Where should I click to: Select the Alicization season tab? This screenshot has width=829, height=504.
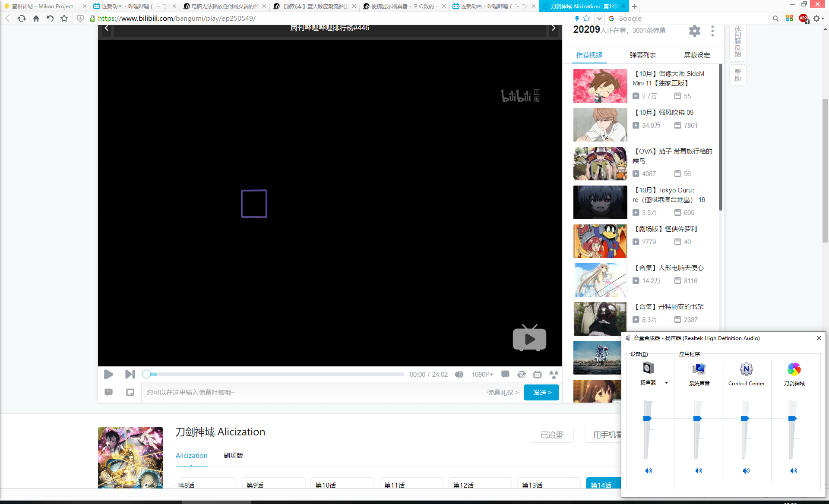click(x=191, y=455)
